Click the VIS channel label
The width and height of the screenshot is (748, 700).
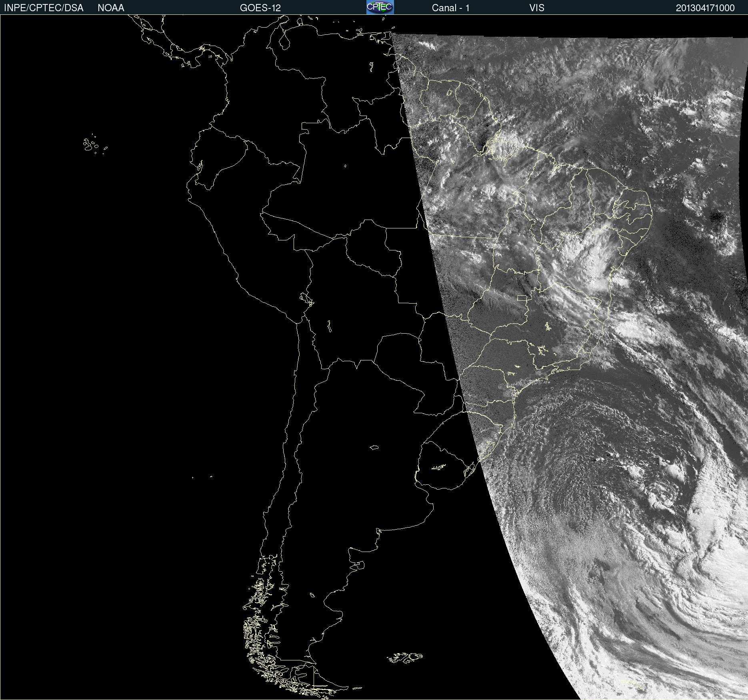pyautogui.click(x=537, y=8)
